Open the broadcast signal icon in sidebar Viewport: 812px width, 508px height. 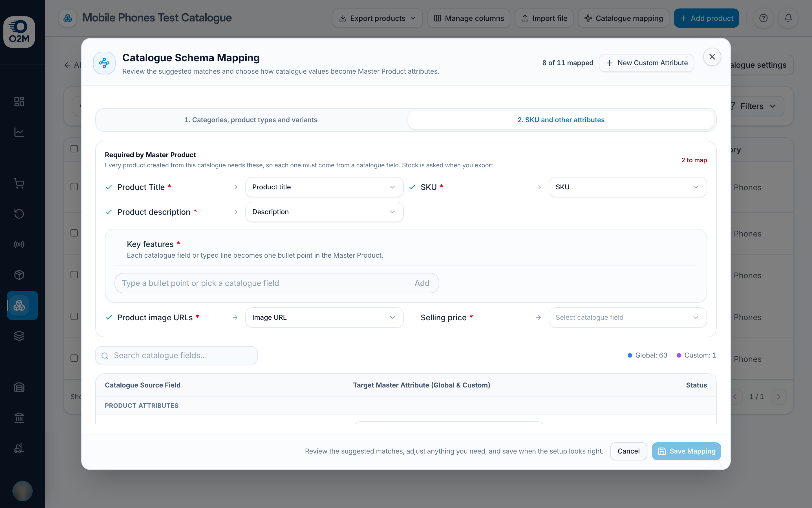pos(19,244)
